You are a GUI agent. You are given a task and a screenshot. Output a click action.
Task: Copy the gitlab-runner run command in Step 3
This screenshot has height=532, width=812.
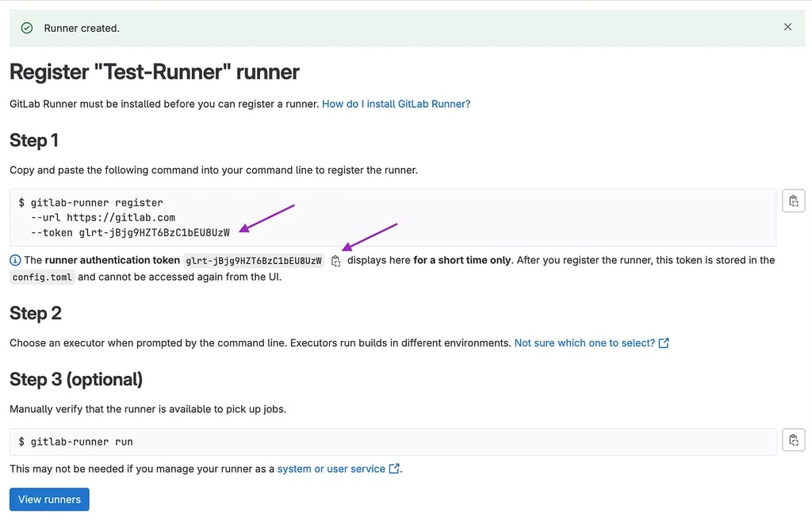coord(793,440)
